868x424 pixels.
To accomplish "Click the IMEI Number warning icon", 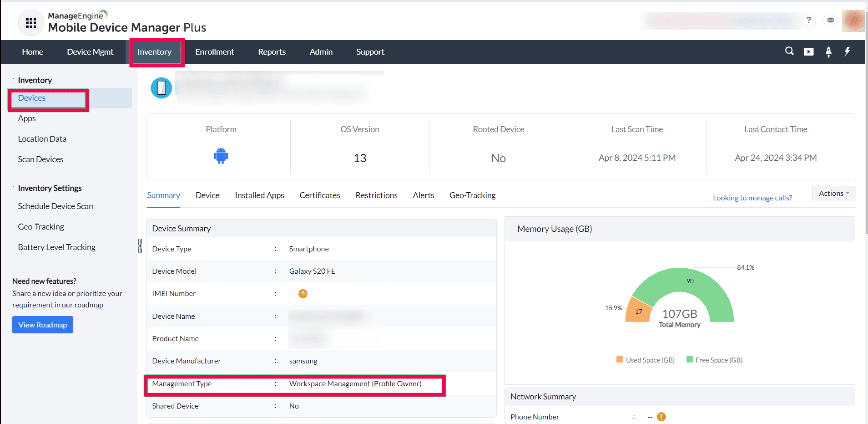I will [303, 294].
